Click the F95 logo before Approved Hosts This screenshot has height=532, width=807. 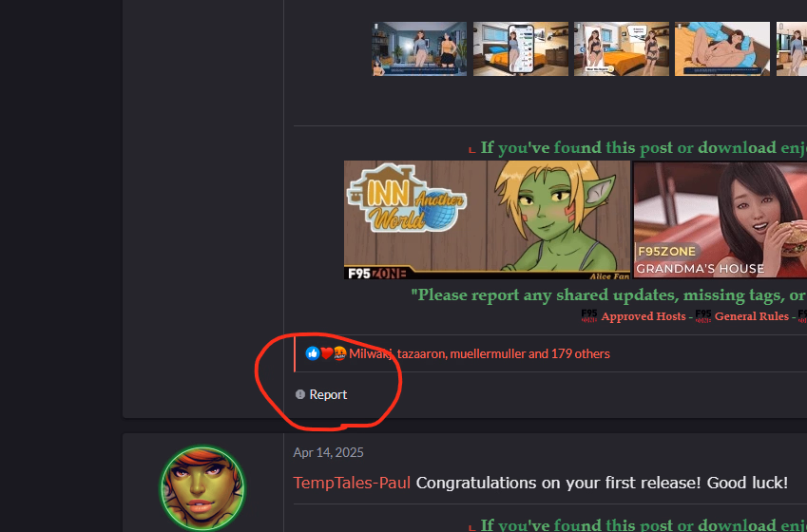click(x=589, y=316)
